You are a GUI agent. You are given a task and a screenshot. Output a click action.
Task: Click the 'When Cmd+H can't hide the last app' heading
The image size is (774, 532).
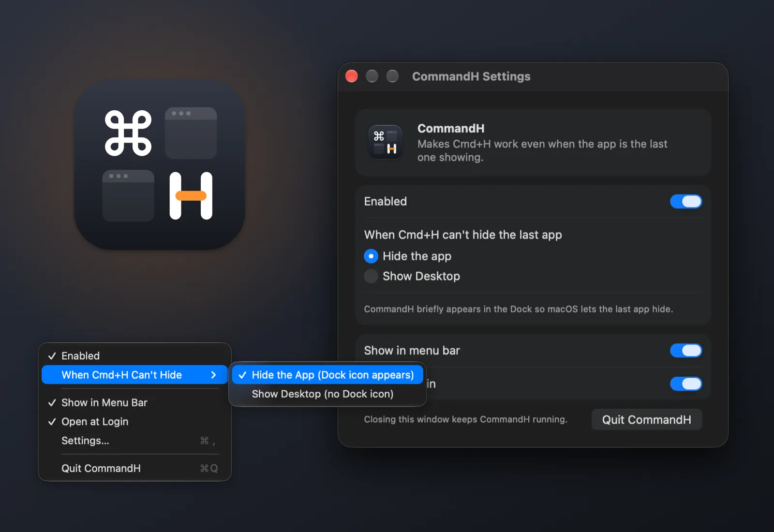463,235
